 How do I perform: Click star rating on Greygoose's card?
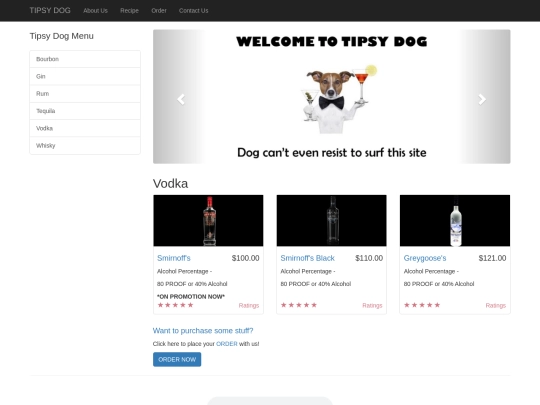pyautogui.click(x=422, y=305)
